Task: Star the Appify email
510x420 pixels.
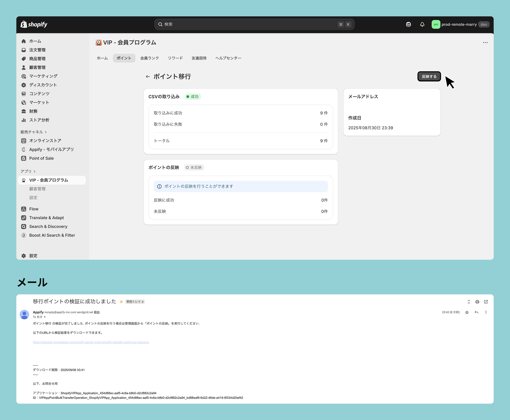Action: (467, 312)
